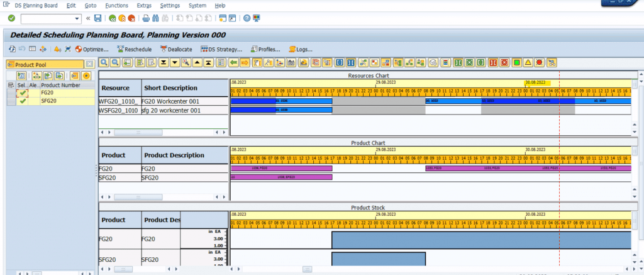The height and width of the screenshot is (275, 644).
Task: Open the Extras menu
Action: click(x=144, y=6)
